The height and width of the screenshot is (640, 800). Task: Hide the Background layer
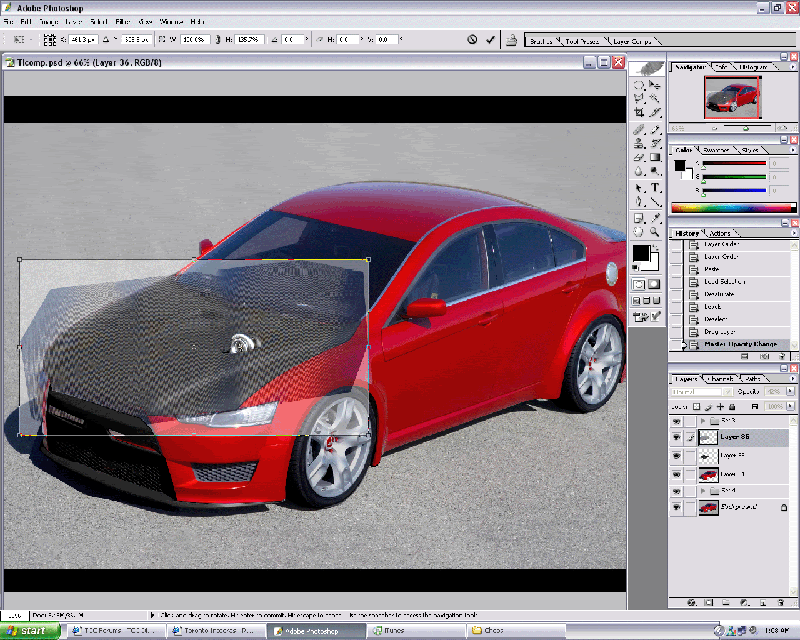(677, 507)
